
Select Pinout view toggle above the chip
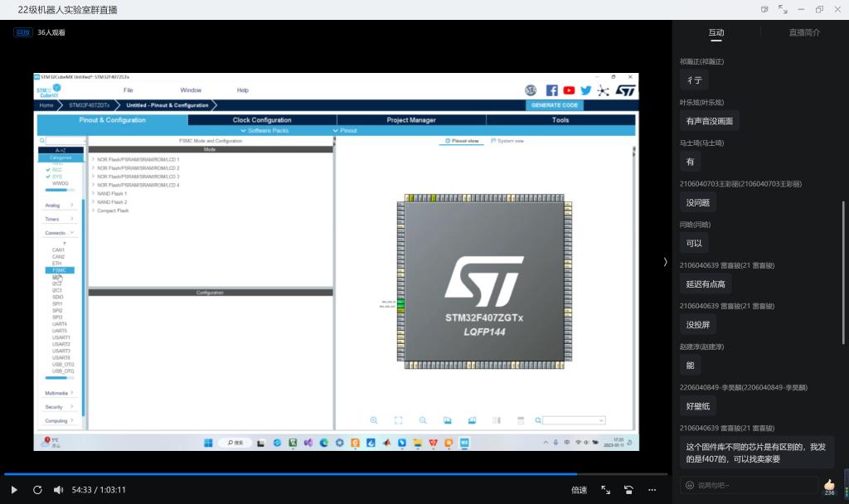point(462,141)
